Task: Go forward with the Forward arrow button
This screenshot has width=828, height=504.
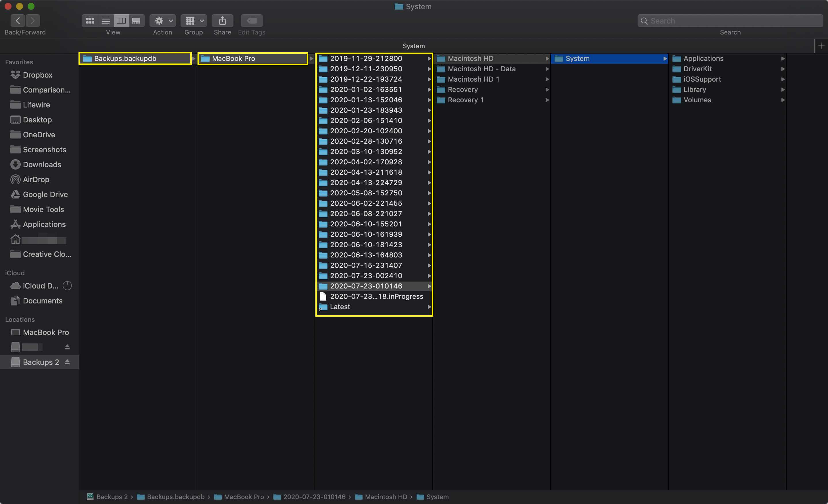Action: [x=32, y=20]
